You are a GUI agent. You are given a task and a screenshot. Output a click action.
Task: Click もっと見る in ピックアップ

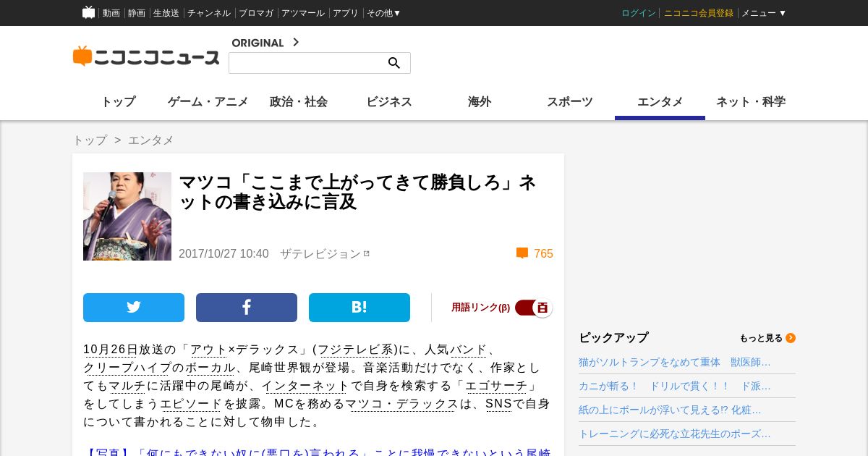pyautogui.click(x=761, y=338)
